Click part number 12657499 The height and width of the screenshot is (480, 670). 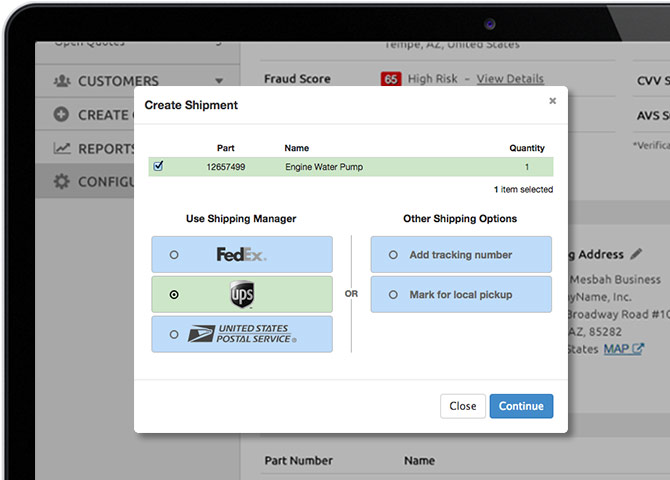coord(226,167)
